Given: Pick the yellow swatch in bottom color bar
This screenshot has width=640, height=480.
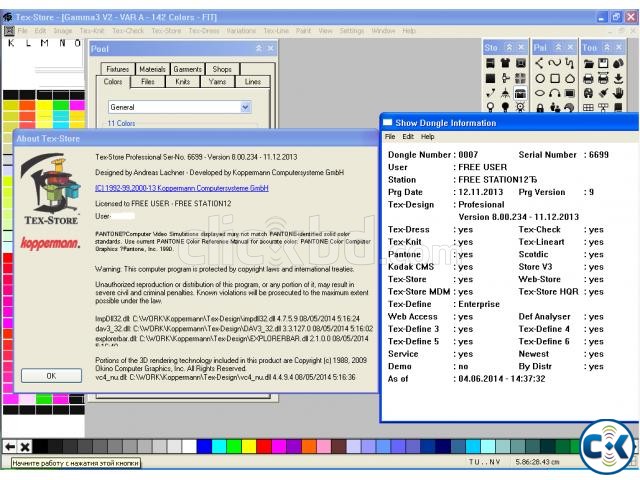Looking at the screenshot, I should pos(249,447).
